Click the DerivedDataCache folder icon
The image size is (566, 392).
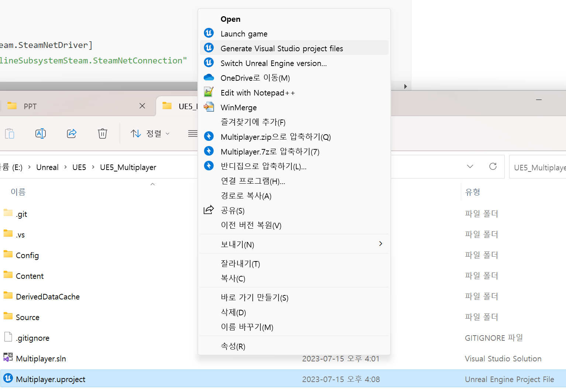point(8,295)
